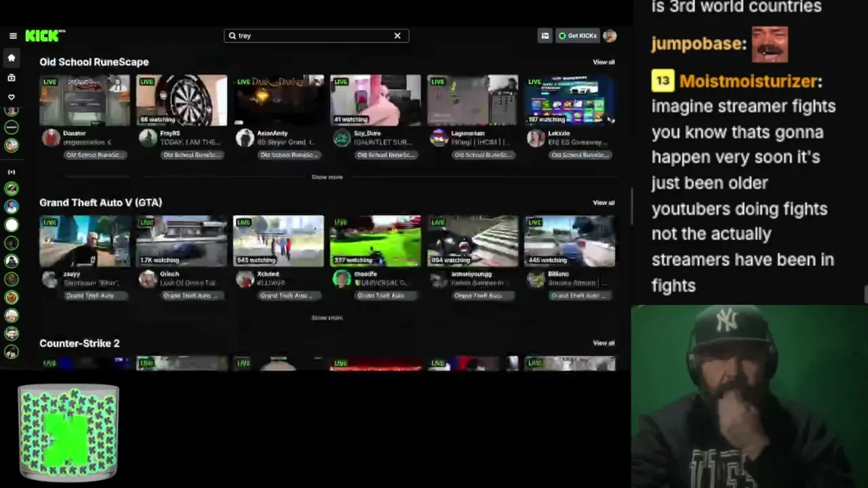Viewport: 868px width, 488px height.
Task: Open the AsianAndy channel name
Action: 272,134
